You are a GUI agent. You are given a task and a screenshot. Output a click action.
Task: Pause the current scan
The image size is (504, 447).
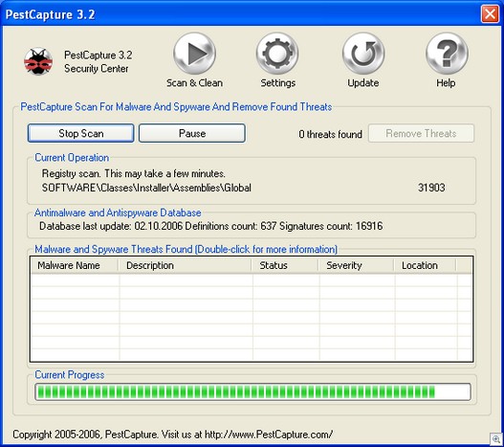tap(192, 133)
